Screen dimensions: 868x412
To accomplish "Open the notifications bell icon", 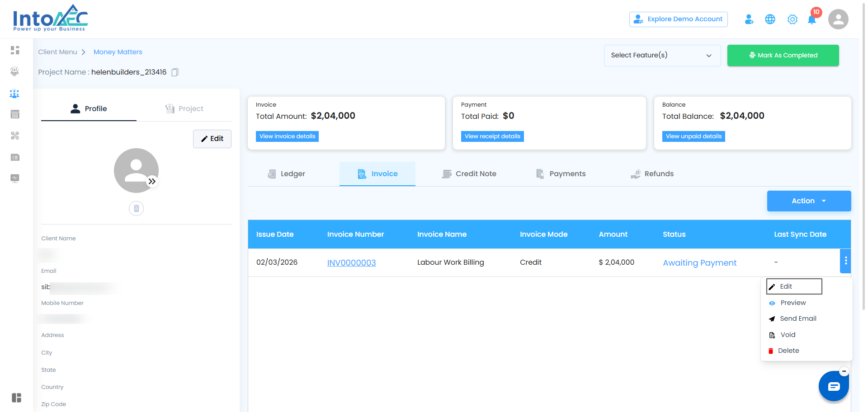I will click(812, 19).
